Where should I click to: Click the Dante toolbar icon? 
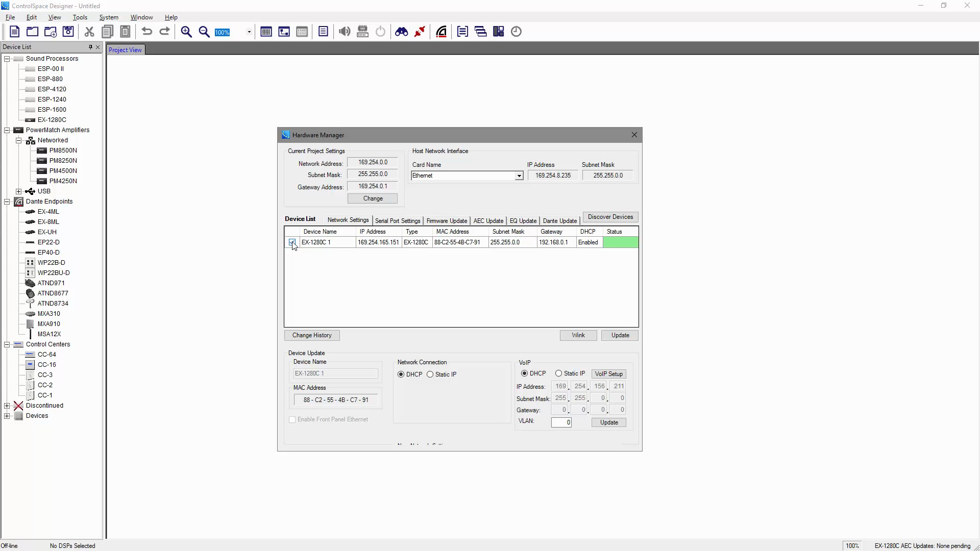(442, 32)
